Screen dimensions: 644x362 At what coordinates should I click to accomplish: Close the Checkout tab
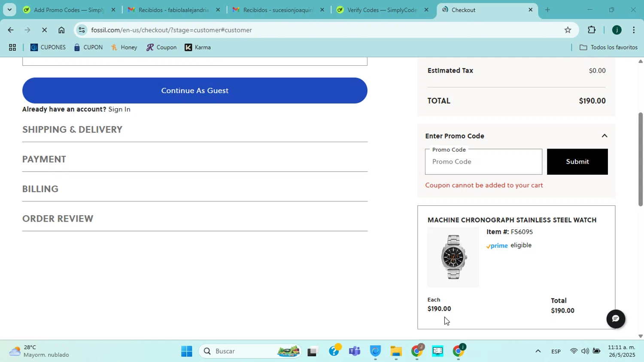click(531, 9)
